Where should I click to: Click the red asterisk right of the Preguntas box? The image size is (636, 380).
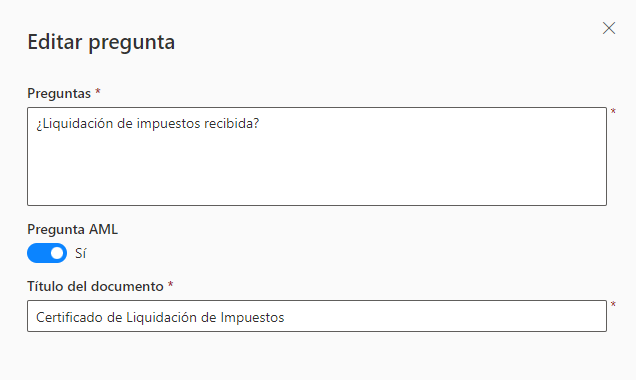pyautogui.click(x=613, y=111)
